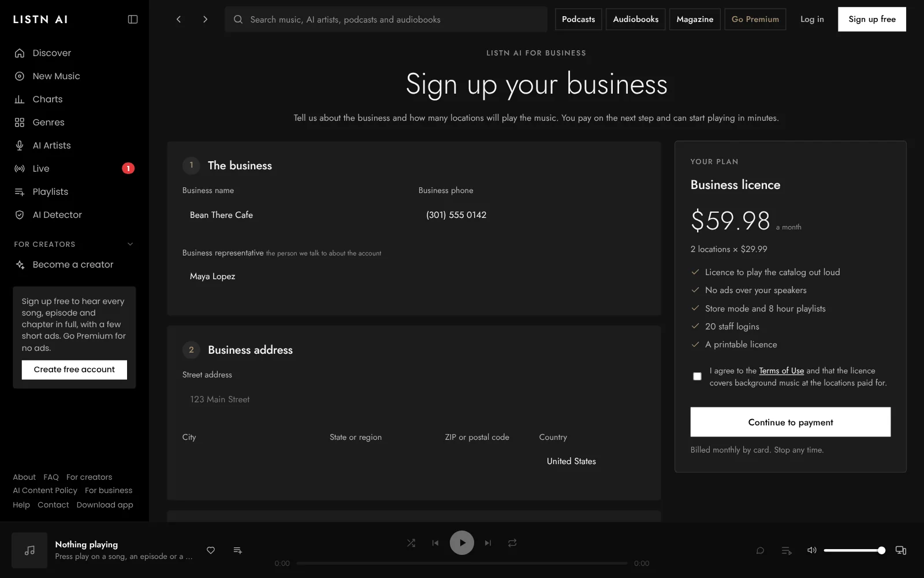The height and width of the screenshot is (578, 924).
Task: Click Log in
Action: [x=812, y=19]
